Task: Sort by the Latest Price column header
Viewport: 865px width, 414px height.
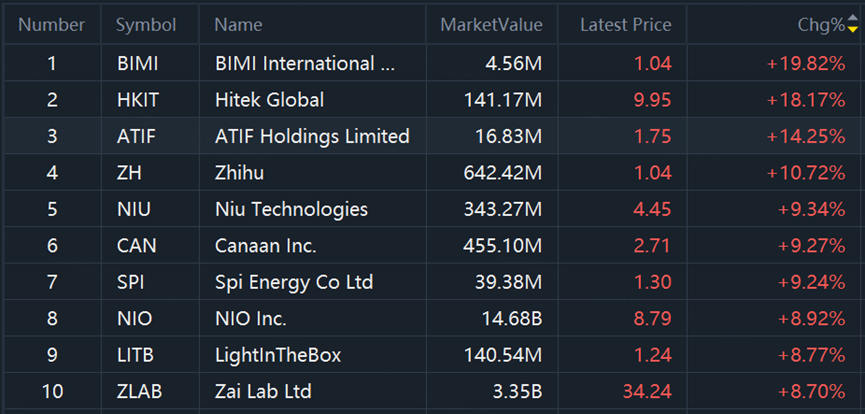Action: pos(626,25)
